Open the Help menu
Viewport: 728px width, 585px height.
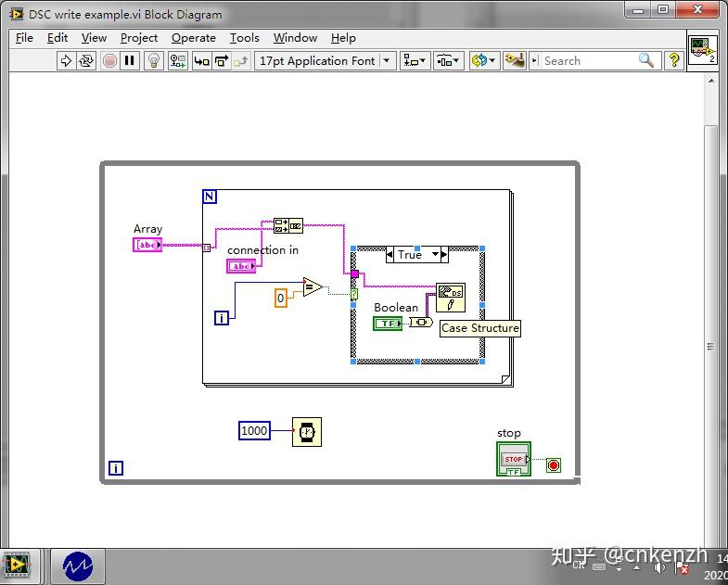[x=343, y=38]
